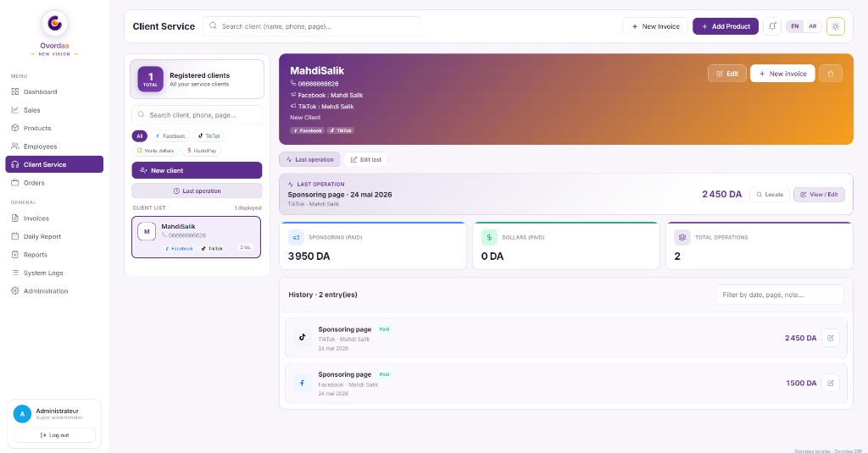This screenshot has width=868, height=453.
Task: Select Client Service in the sidebar
Action: pyautogui.click(x=54, y=164)
